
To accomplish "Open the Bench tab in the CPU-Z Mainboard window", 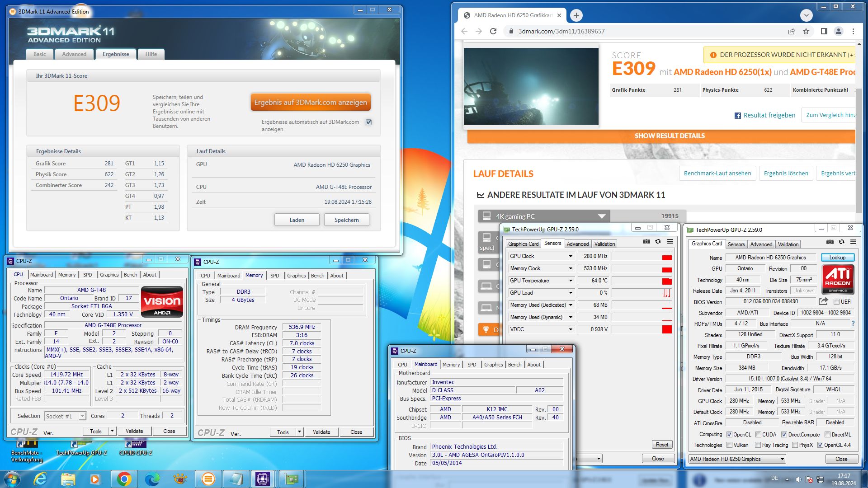I will click(x=514, y=365).
